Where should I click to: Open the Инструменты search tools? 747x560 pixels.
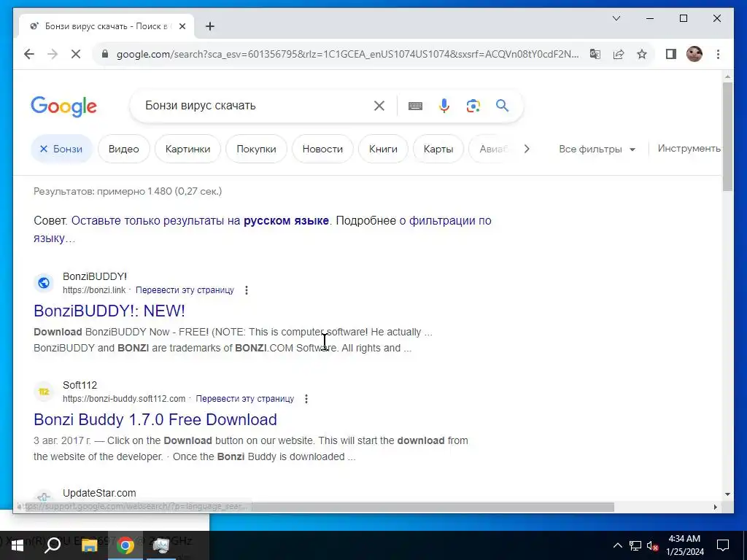tap(689, 149)
